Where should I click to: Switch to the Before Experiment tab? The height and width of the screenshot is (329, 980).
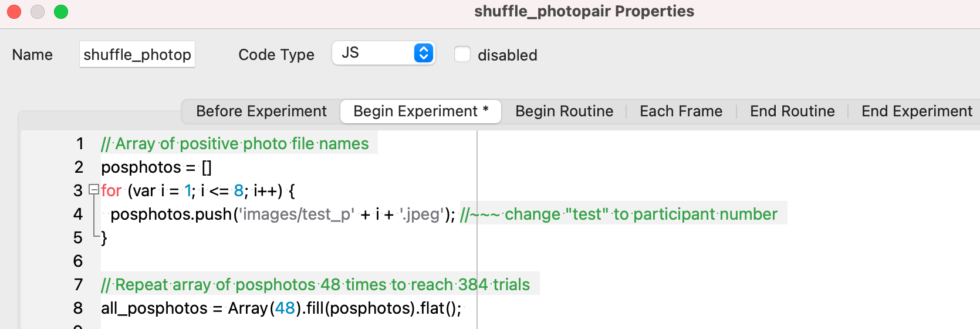261,111
